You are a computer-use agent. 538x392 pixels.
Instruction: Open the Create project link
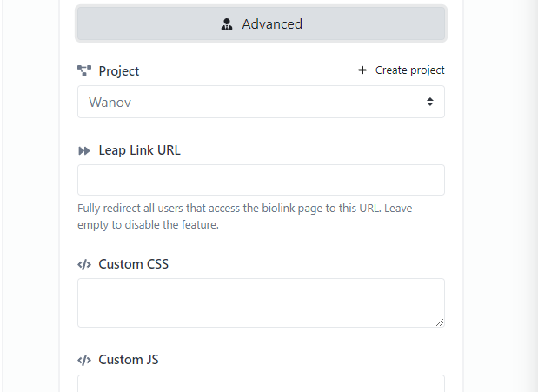(x=409, y=70)
